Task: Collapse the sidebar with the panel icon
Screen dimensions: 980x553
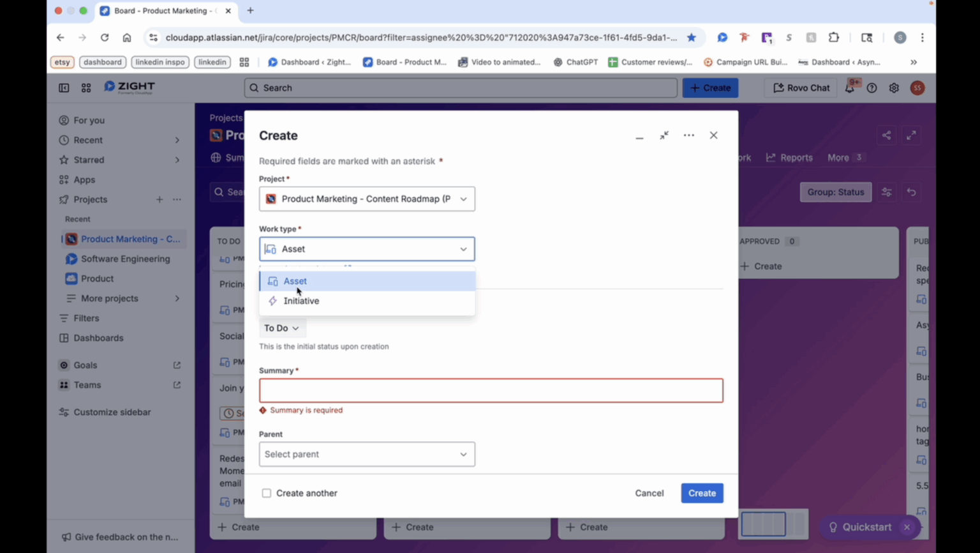Action: pyautogui.click(x=63, y=87)
